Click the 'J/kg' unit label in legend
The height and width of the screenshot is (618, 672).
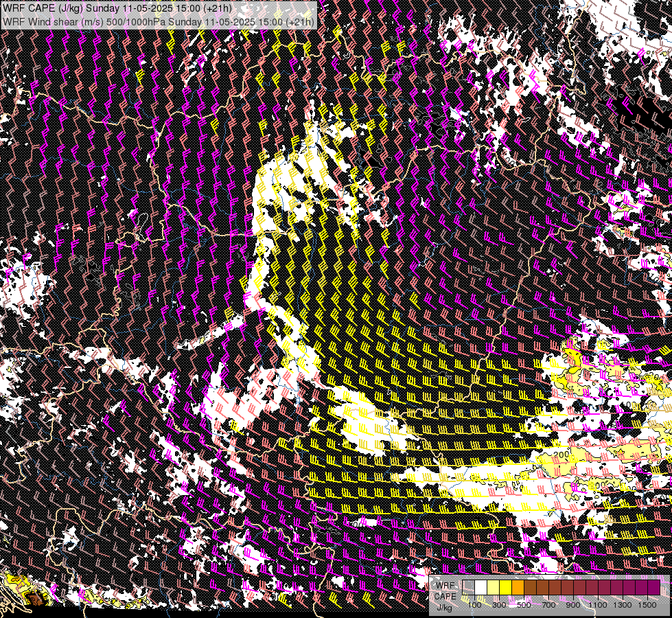(445, 608)
